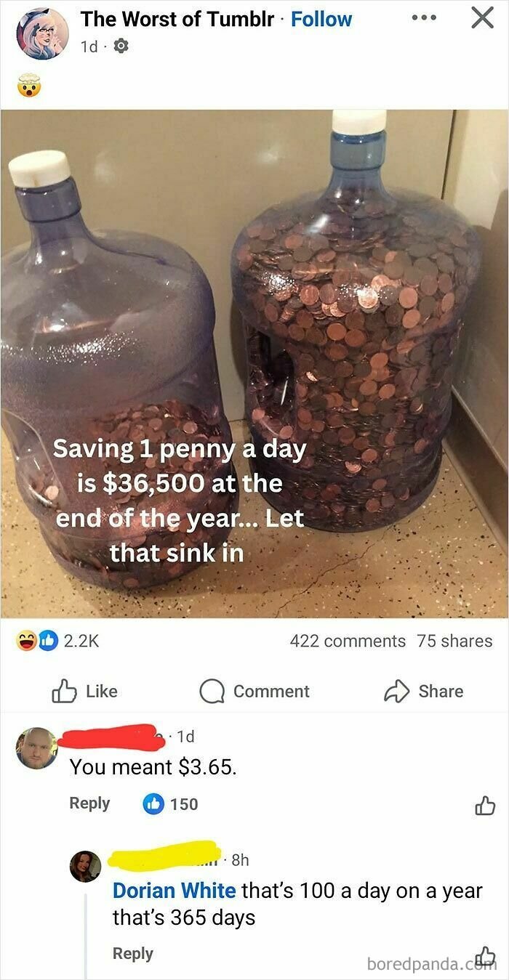Click the Dorian White mention link
The width and height of the screenshot is (509, 980).
pyautogui.click(x=175, y=890)
